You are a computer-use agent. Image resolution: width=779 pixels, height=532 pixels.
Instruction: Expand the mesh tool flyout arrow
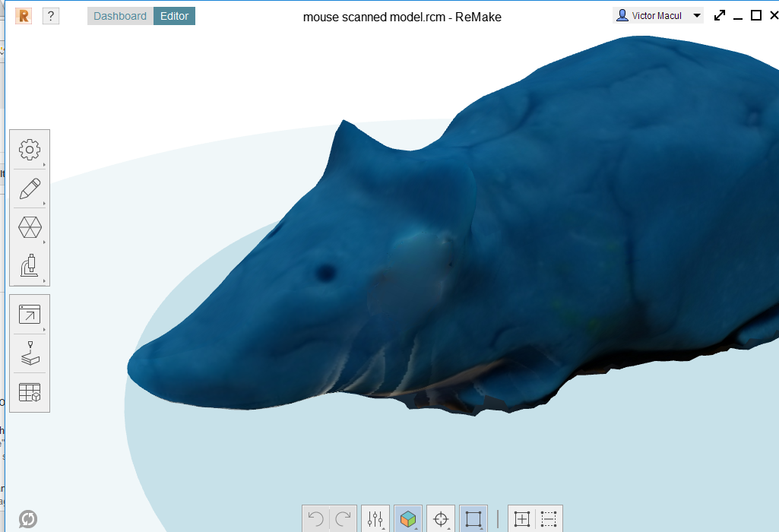[x=44, y=242]
